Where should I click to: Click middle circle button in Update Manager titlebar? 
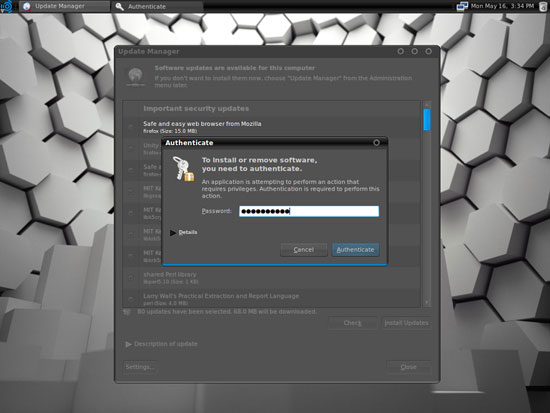415,51
